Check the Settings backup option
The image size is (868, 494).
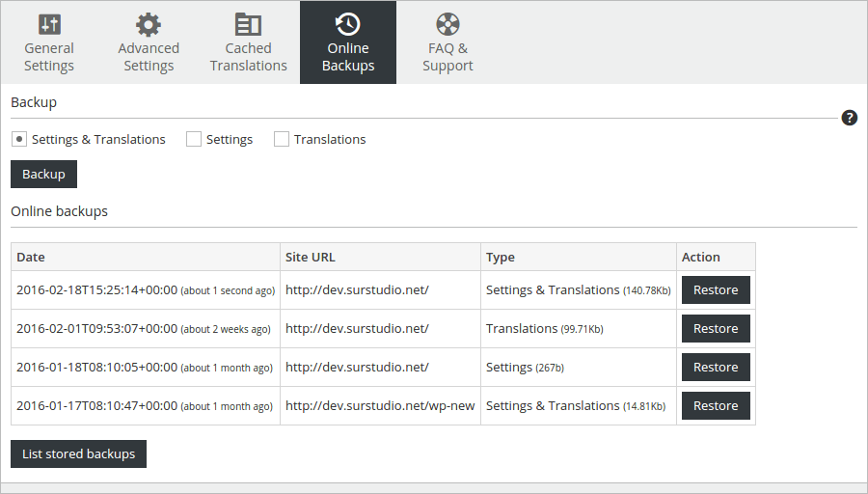click(194, 139)
